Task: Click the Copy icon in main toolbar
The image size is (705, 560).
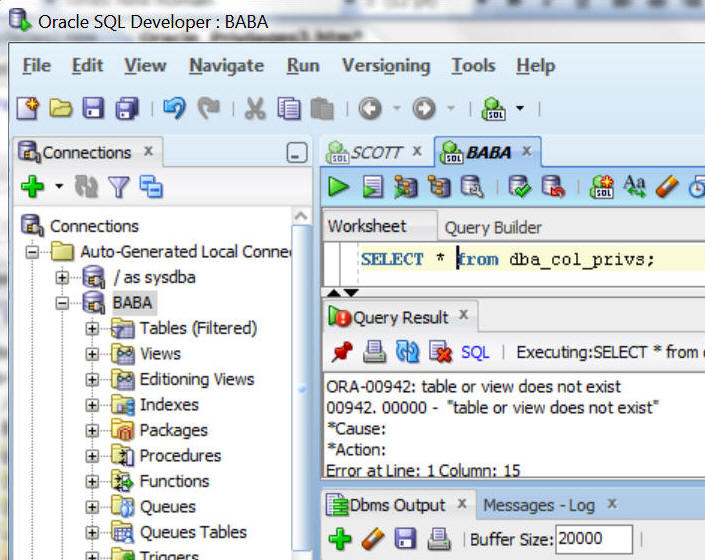Action: (289, 108)
